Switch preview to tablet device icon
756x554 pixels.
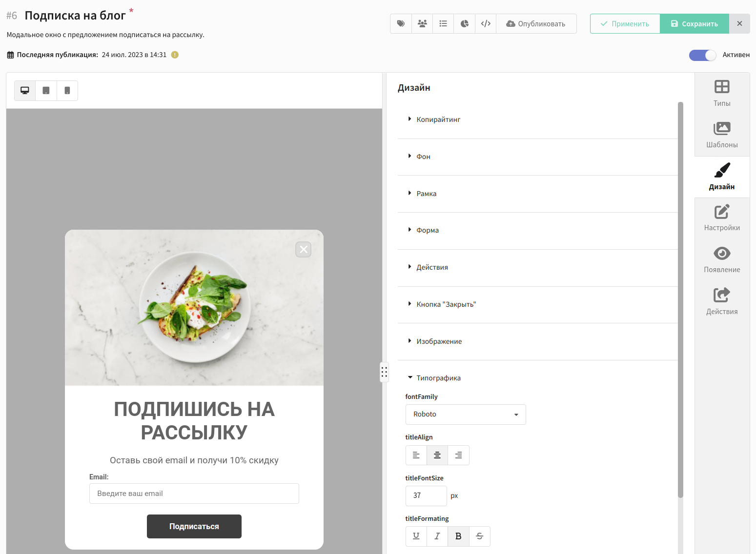[46, 91]
